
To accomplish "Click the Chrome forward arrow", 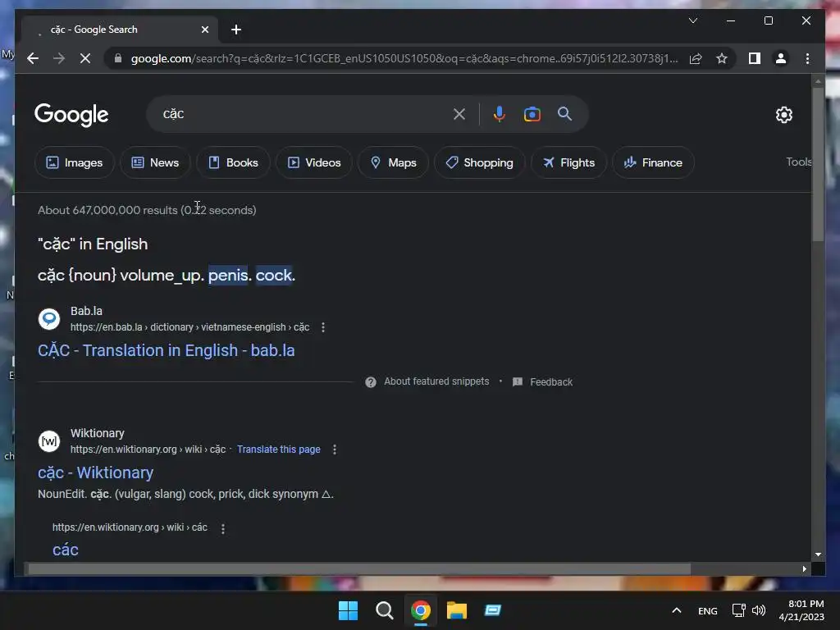I will coord(59,58).
